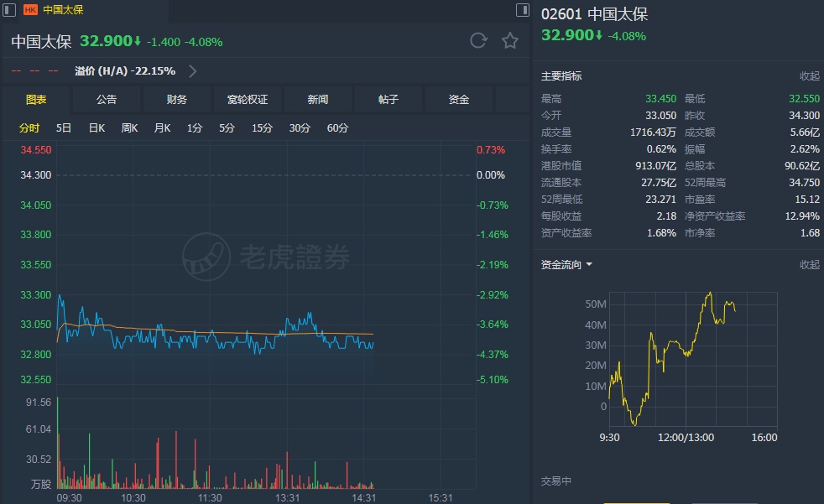
Task: Switch chart to 周K view
Action: pyautogui.click(x=129, y=128)
